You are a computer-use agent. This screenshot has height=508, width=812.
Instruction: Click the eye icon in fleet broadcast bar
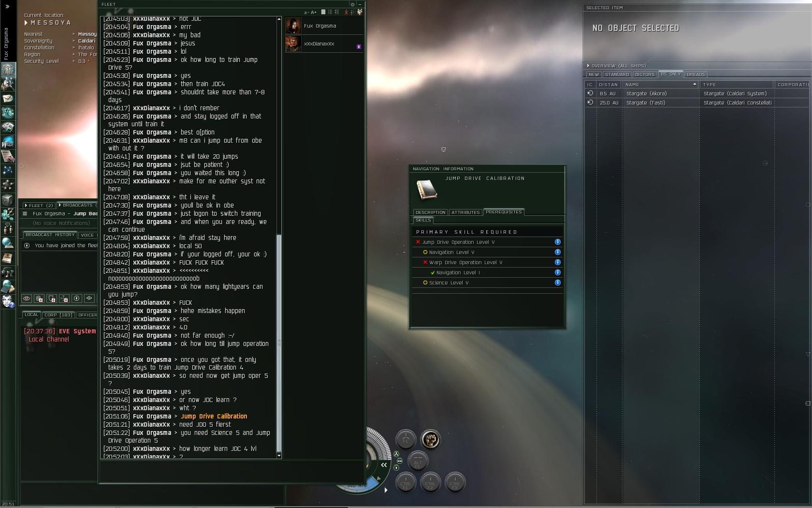[x=27, y=299]
